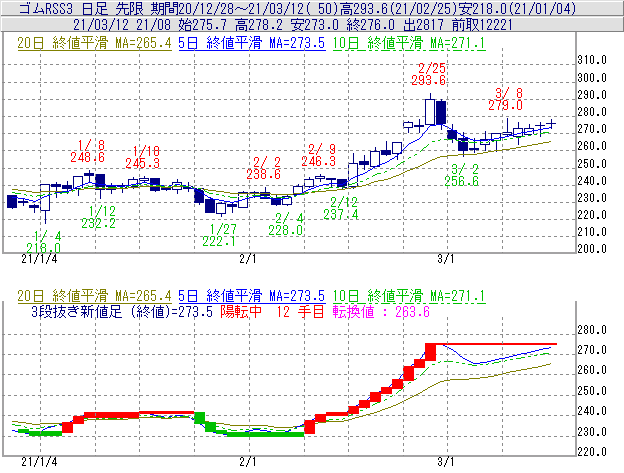Click the upper chart 250.0 axis label

point(592,164)
